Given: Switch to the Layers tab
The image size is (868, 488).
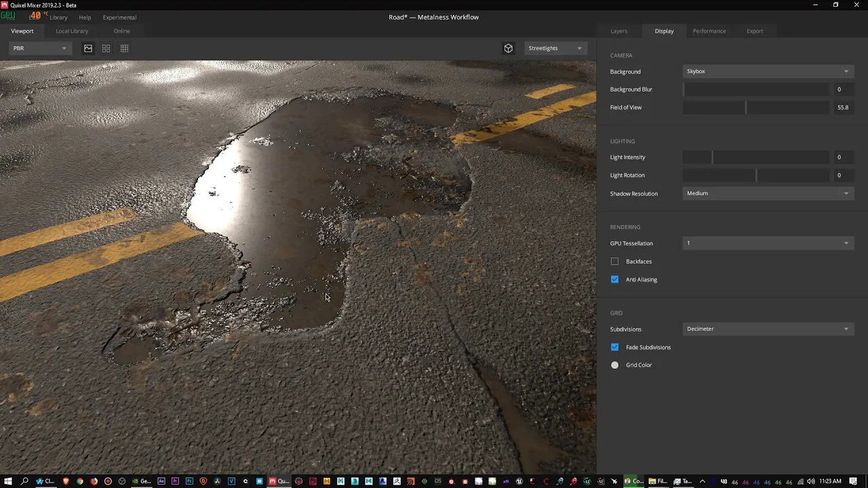Looking at the screenshot, I should pos(618,30).
